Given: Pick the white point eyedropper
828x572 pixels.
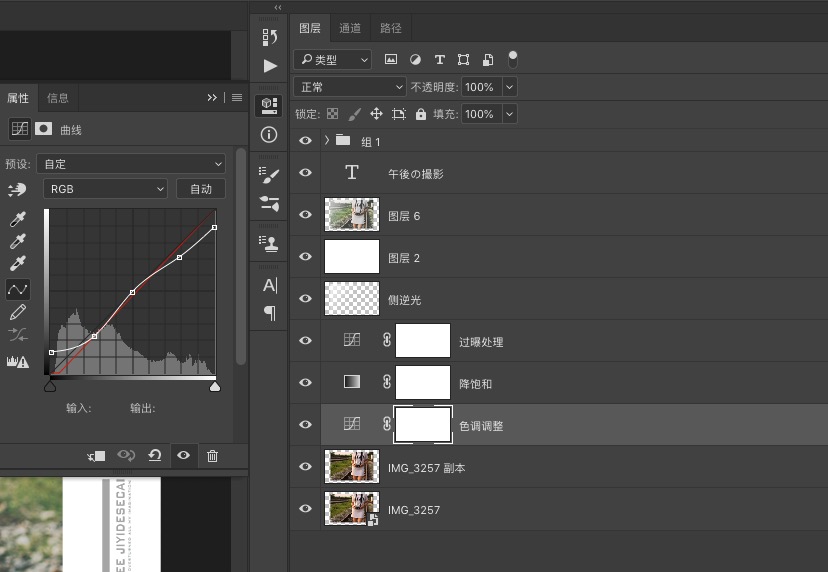Looking at the screenshot, I should (17, 265).
